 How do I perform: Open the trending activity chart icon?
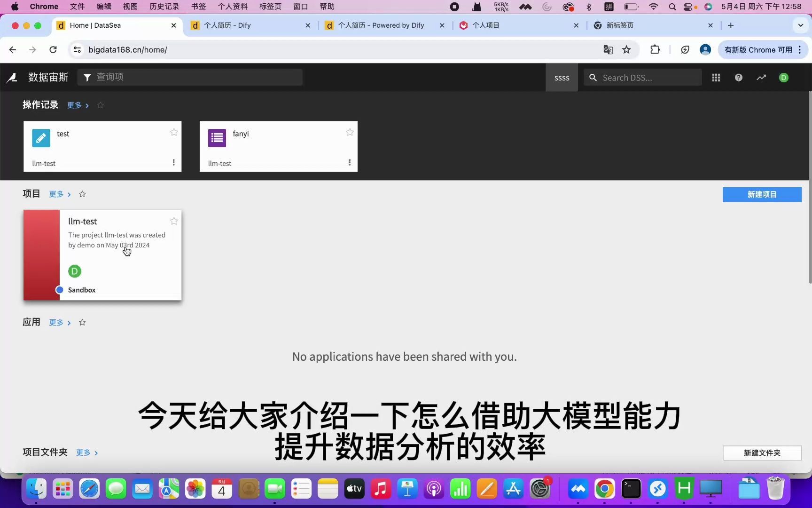[761, 78]
